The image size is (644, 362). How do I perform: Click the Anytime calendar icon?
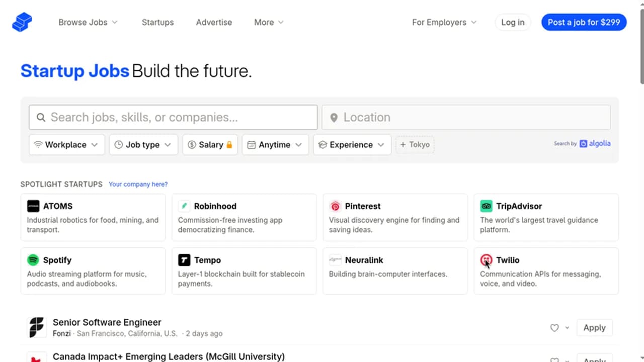[252, 144]
